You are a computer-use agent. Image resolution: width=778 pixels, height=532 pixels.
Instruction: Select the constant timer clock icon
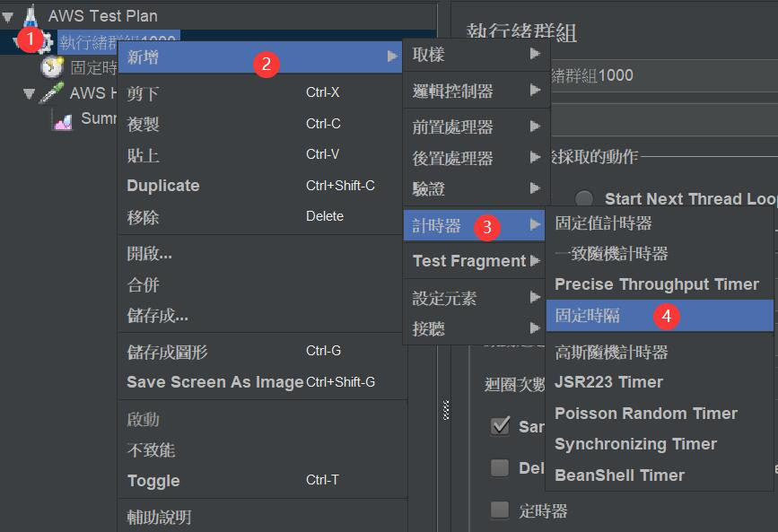[x=52, y=67]
